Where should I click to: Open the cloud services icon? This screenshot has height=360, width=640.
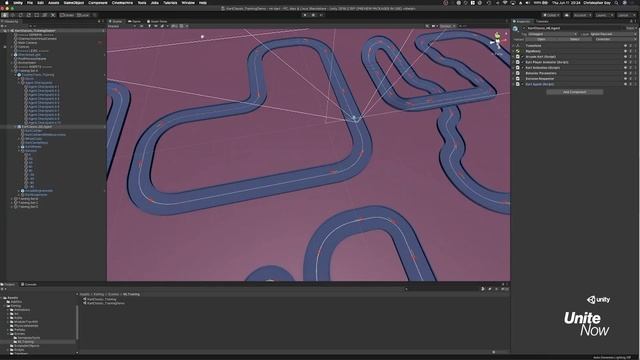coord(567,15)
